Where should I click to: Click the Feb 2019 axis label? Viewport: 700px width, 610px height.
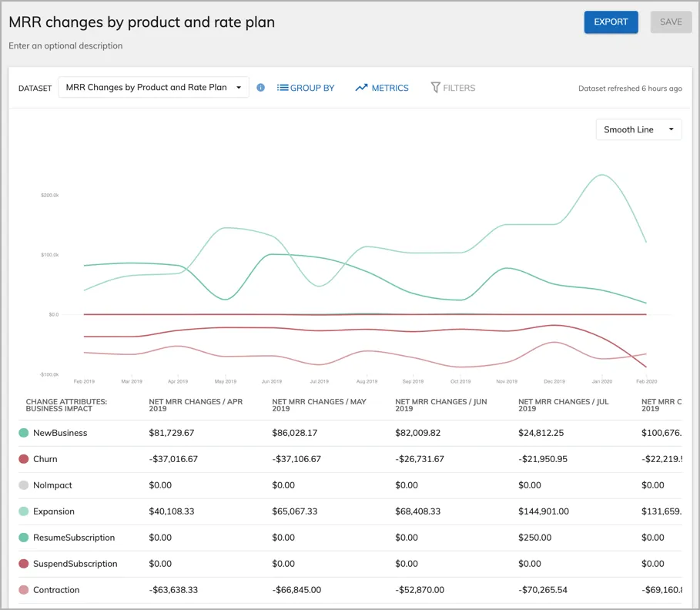click(84, 381)
